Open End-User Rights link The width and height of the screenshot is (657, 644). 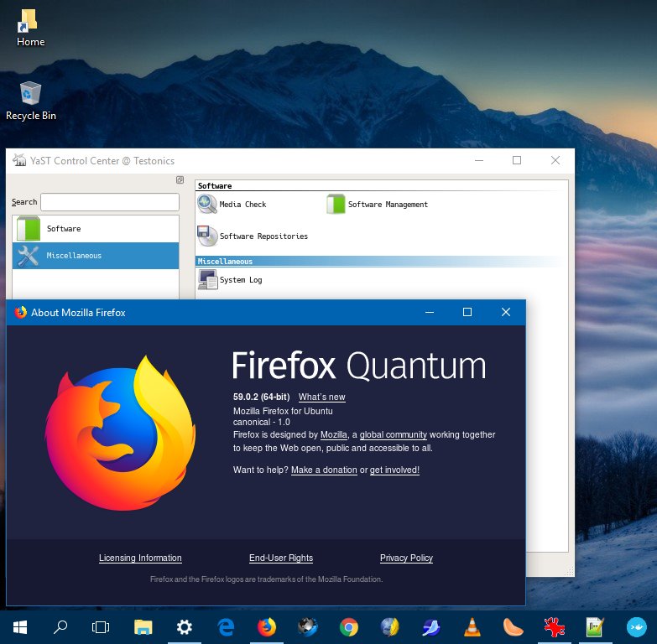(x=281, y=558)
